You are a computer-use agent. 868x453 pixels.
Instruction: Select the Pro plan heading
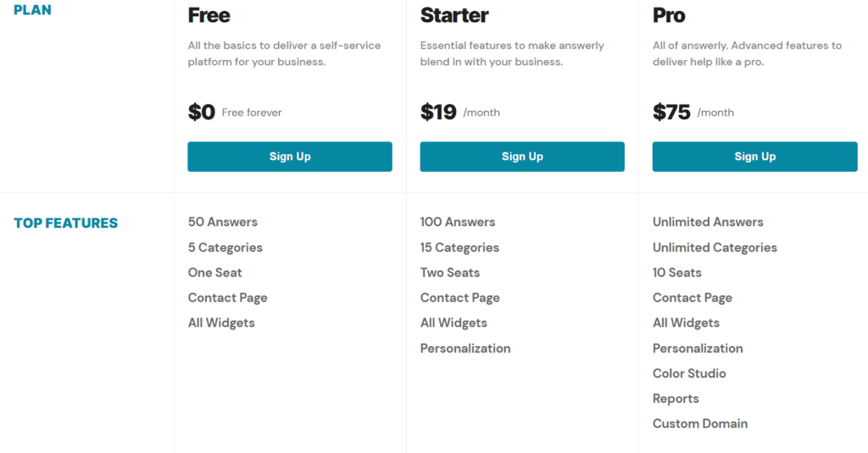pos(669,15)
